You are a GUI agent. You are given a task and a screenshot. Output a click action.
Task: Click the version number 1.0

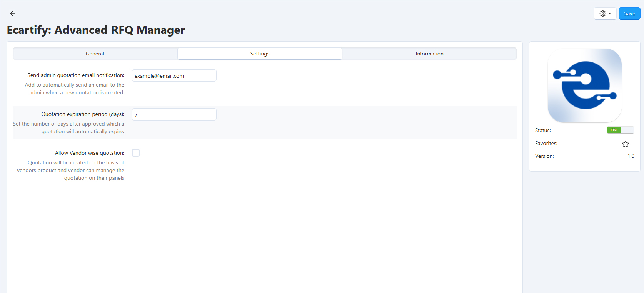click(631, 156)
